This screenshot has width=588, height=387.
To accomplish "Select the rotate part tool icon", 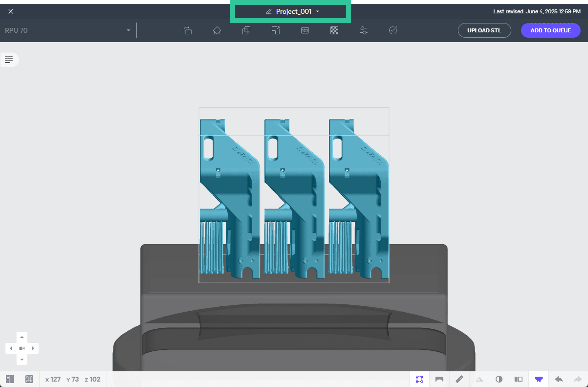I will pos(188,30).
